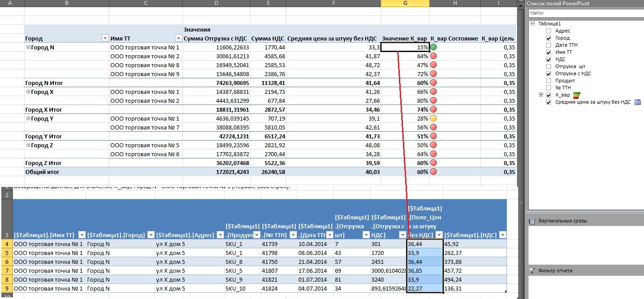Uncheck the НДС field in the PowerPivot list
The height and width of the screenshot is (299, 644).
[548, 59]
